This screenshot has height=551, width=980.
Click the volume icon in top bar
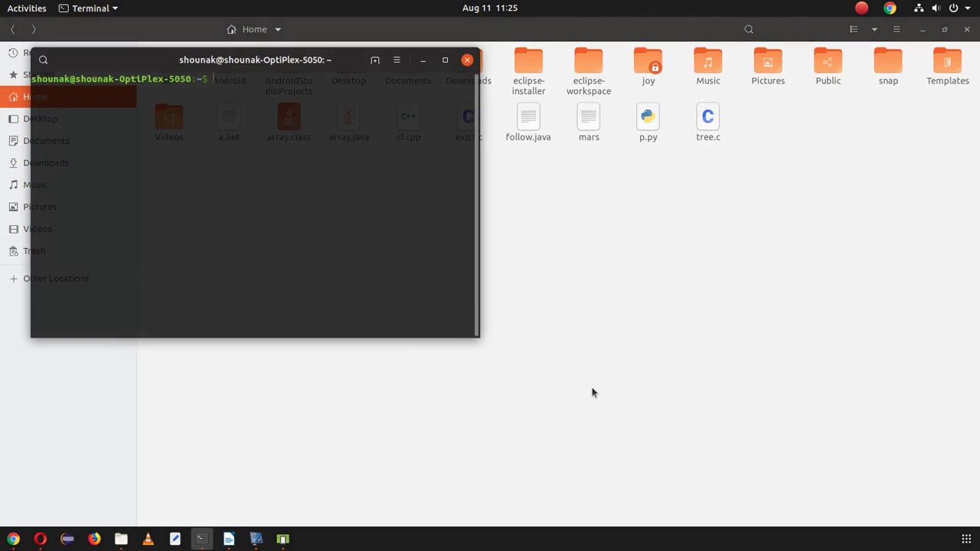936,8
